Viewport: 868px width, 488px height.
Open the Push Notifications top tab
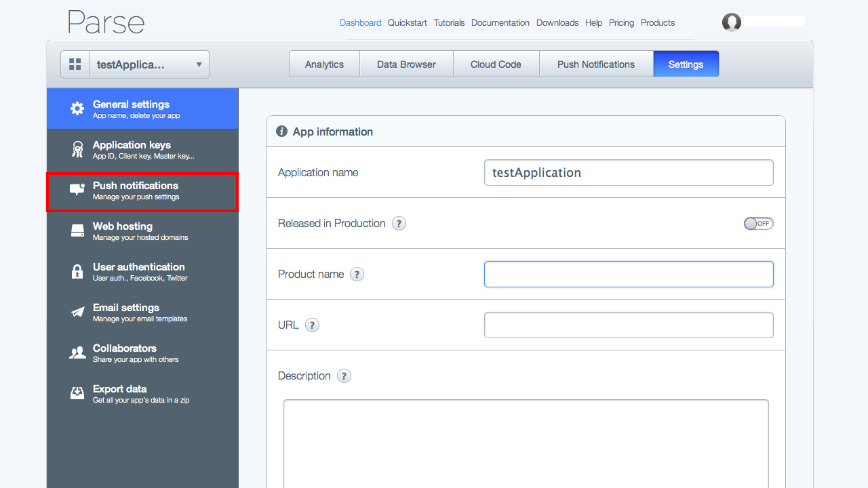[596, 64]
